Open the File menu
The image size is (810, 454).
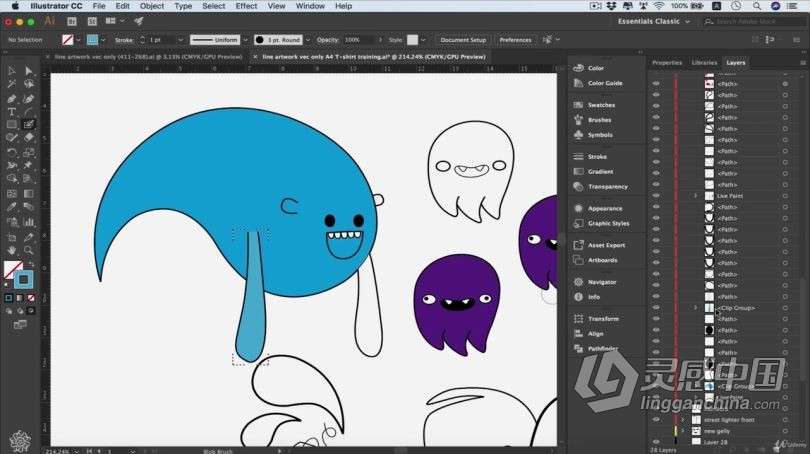[99, 6]
